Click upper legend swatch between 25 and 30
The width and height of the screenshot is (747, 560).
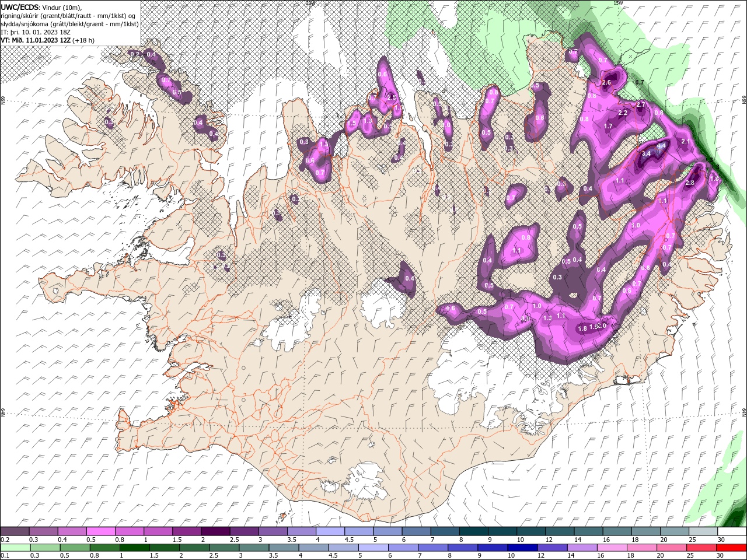click(x=702, y=531)
